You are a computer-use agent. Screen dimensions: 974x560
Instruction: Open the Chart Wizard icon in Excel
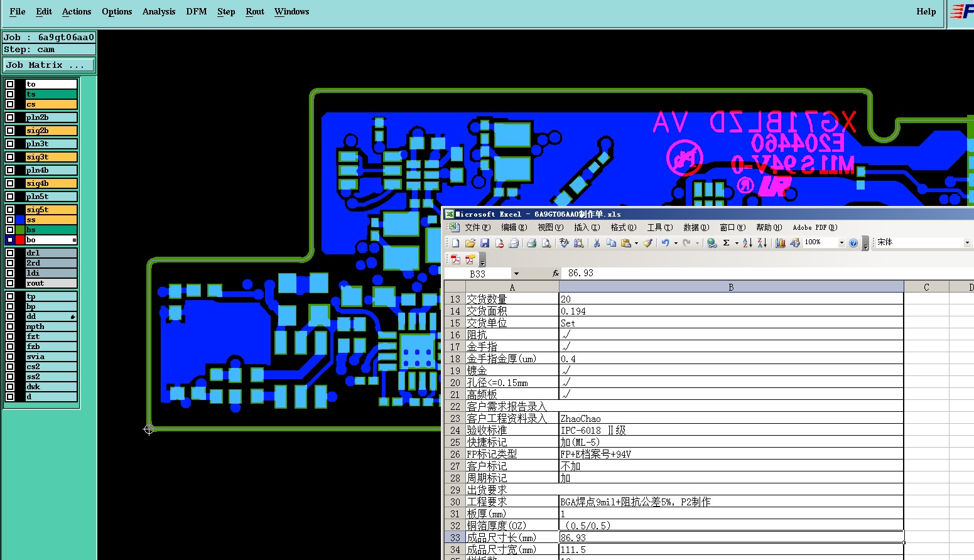click(x=780, y=243)
